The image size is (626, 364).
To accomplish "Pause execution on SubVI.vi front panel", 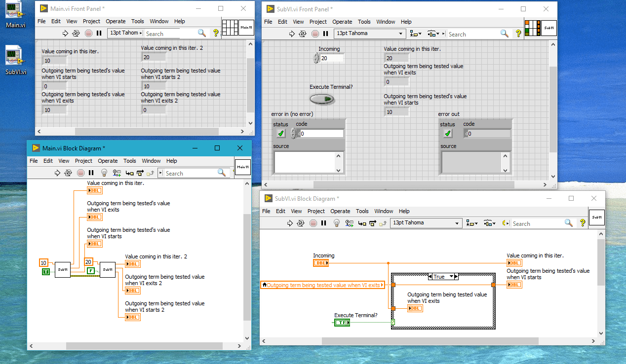I will tap(324, 33).
